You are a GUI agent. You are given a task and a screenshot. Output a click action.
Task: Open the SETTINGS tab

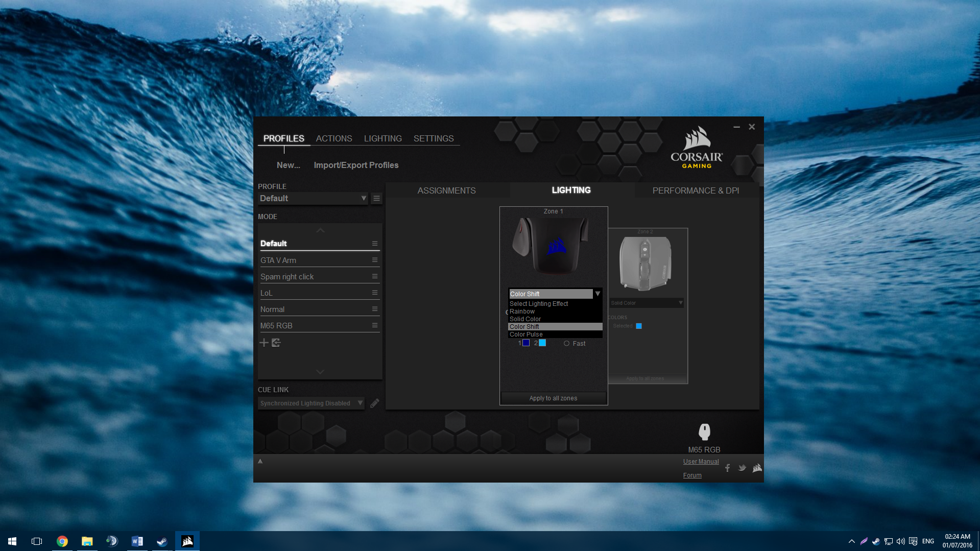434,138
